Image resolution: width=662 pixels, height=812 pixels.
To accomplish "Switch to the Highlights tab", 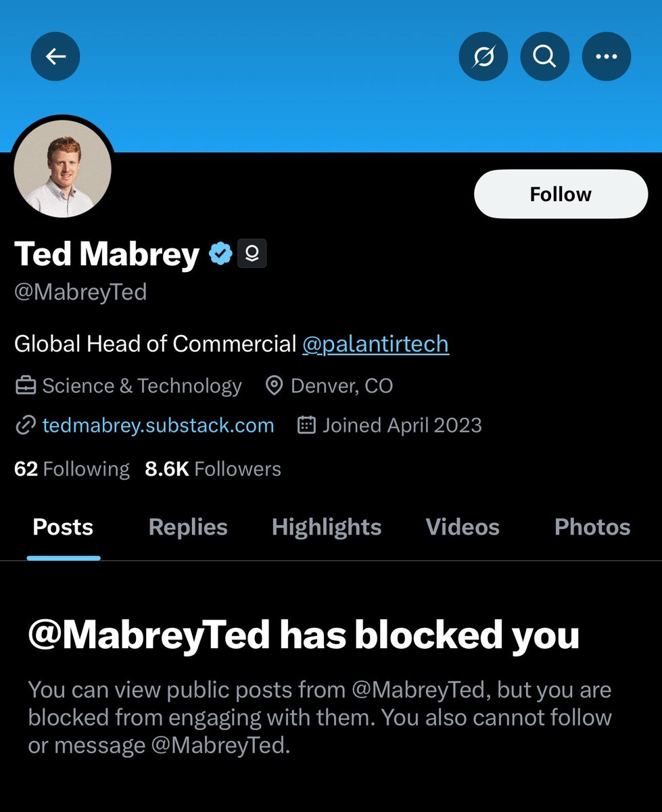I will click(x=327, y=527).
